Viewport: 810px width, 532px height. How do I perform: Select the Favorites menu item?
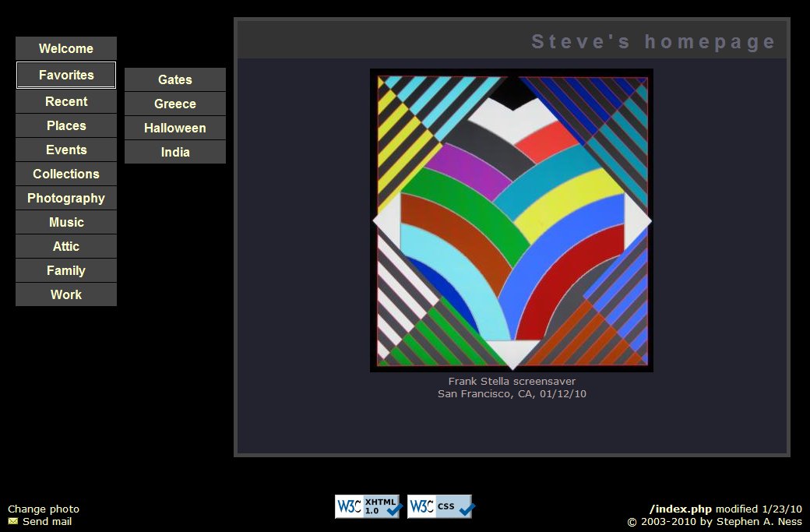tap(66, 76)
